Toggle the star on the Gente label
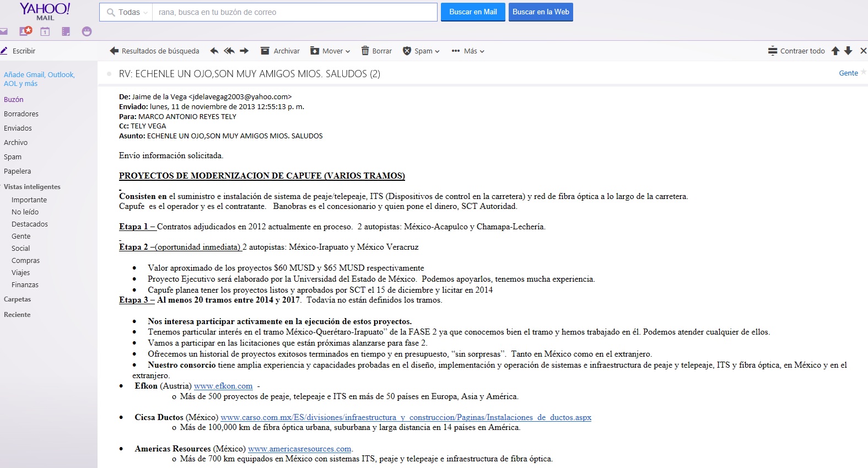 coord(864,72)
